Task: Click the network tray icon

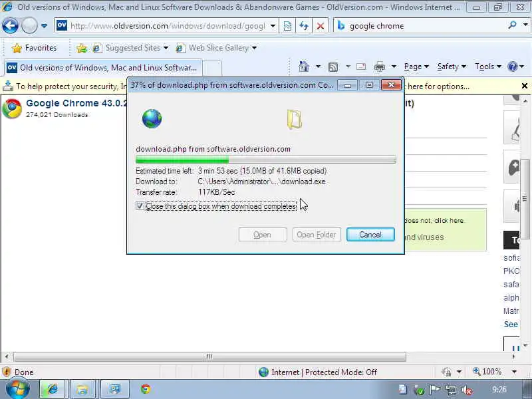Action: coord(451,390)
